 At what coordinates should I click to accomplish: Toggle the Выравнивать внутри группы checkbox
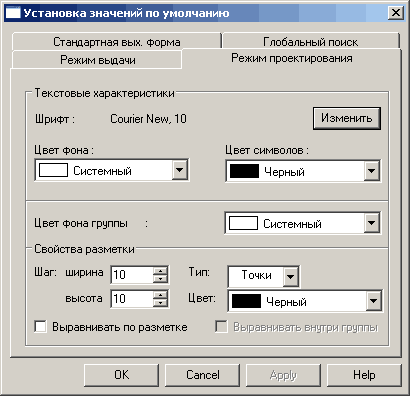point(221,327)
